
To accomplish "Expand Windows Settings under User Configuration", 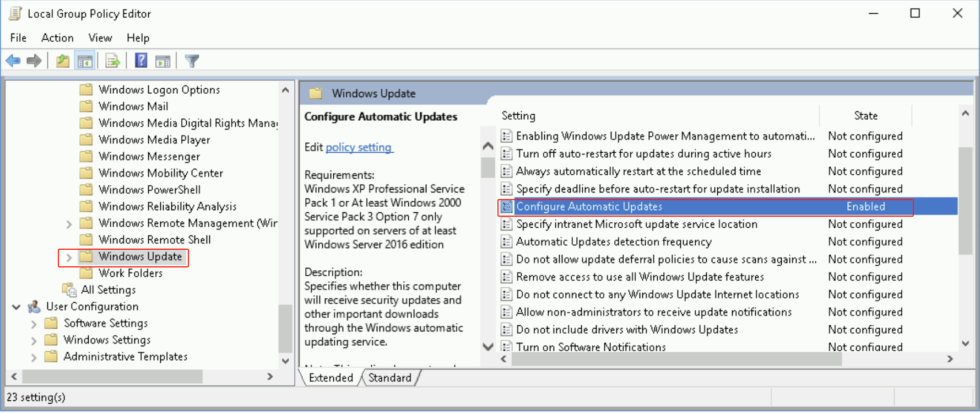I will point(34,340).
